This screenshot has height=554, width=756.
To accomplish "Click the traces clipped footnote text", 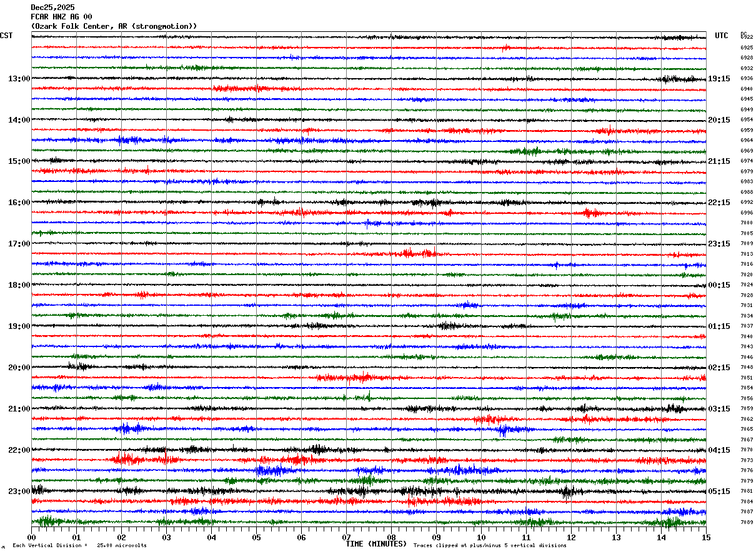I will [x=490, y=545].
